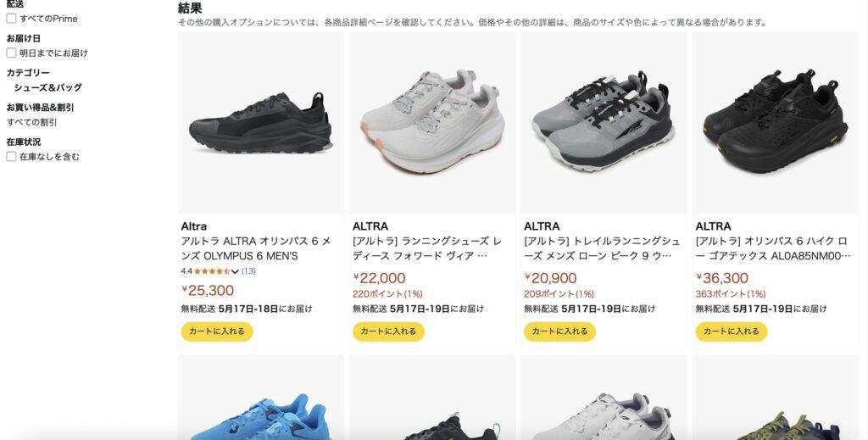Open the (13) reviews count link
This screenshot has width=868, height=440.
click(248, 271)
